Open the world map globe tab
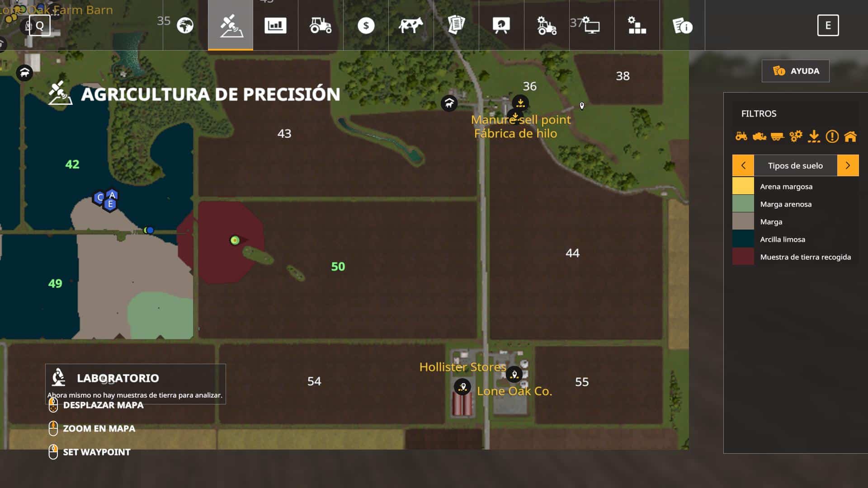The width and height of the screenshot is (868, 488). click(185, 25)
